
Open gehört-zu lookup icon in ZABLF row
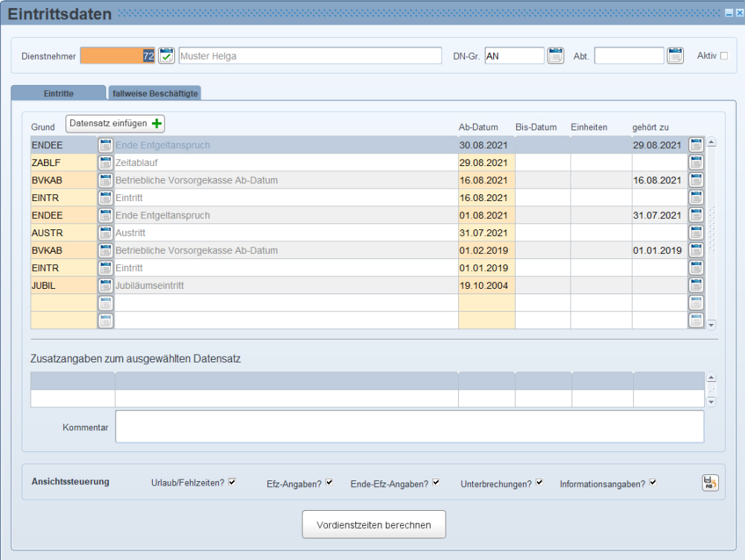coord(696,162)
